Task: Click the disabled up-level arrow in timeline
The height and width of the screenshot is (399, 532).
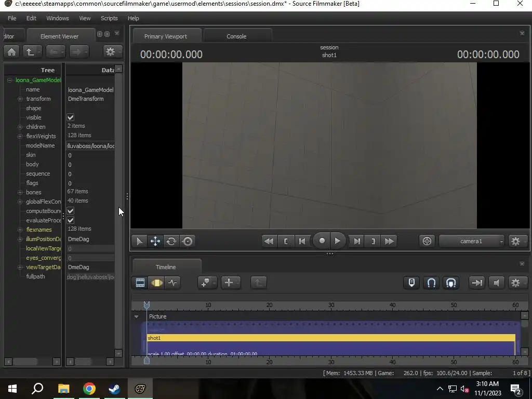Action: [259, 283]
